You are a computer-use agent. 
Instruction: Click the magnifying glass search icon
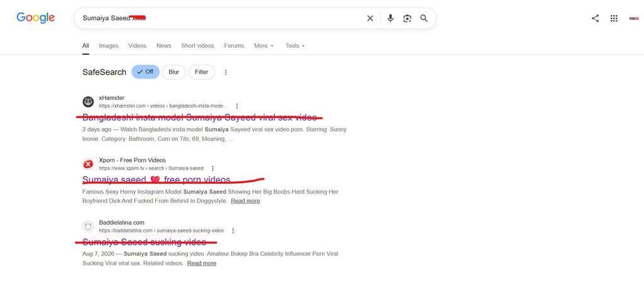coord(424,18)
